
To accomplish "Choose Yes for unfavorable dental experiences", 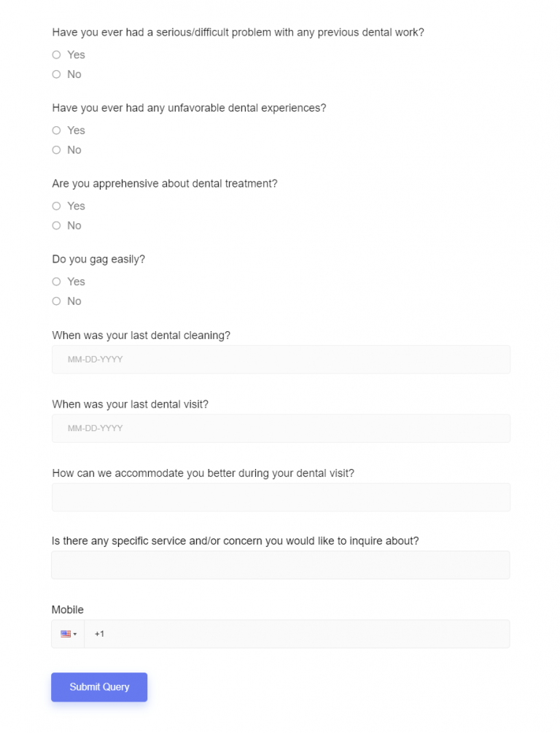I will (x=56, y=131).
